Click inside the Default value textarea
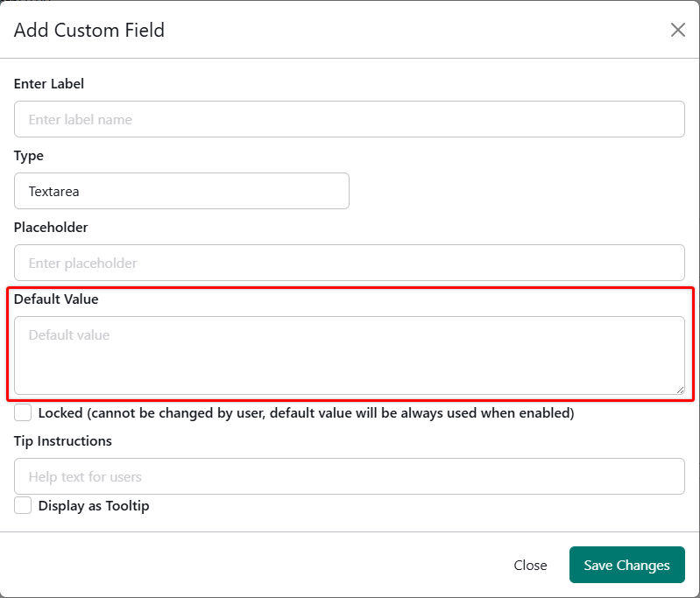700x598 pixels. [349, 355]
